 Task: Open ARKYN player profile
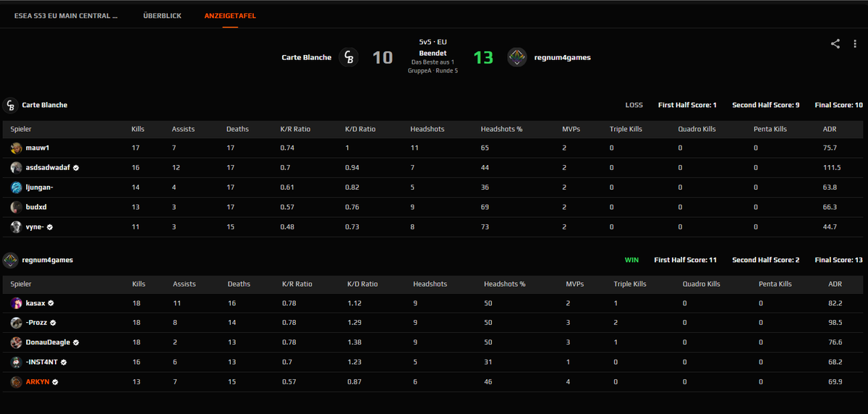tap(38, 381)
